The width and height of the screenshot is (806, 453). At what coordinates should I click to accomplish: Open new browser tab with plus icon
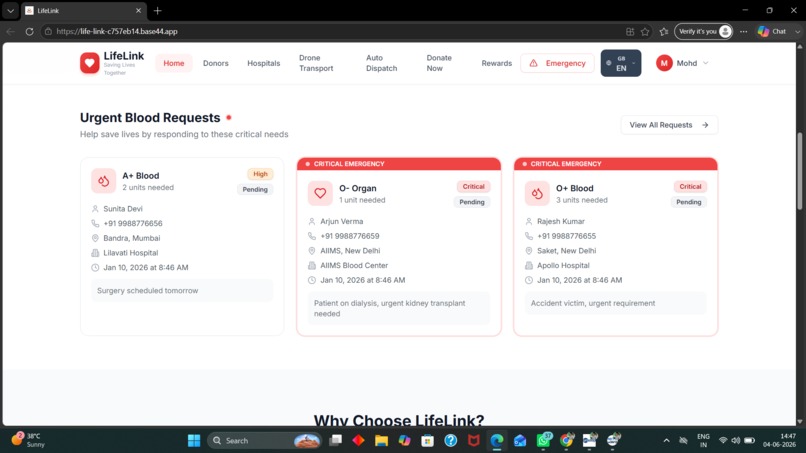click(x=157, y=10)
